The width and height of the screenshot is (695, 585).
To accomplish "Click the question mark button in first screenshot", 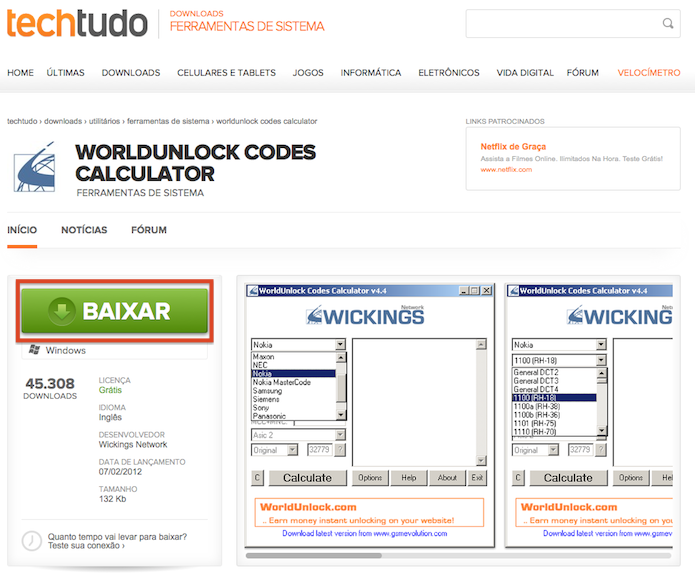I will [x=340, y=450].
